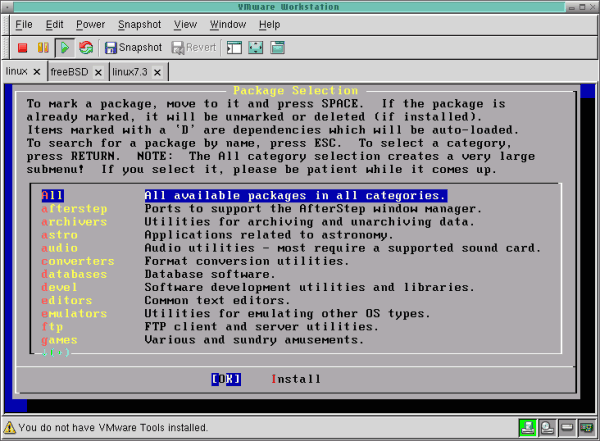600x441 pixels.
Task: Click the 'Common text editors.' description
Action: (217, 300)
